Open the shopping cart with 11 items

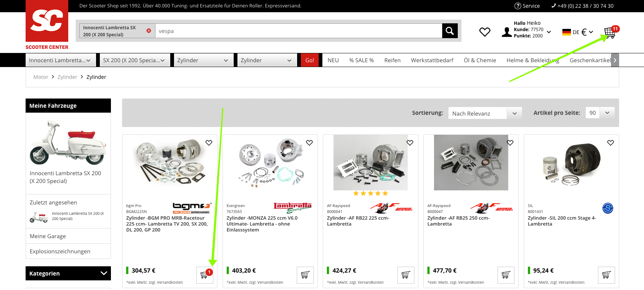point(611,32)
